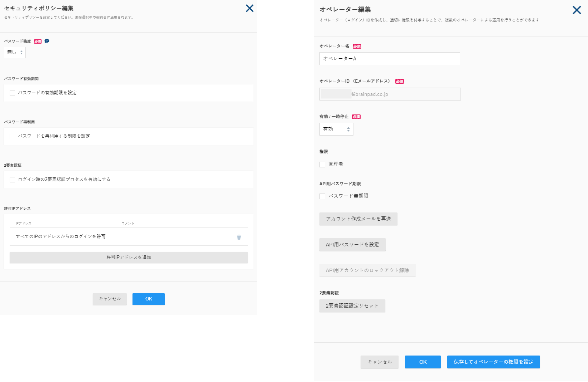This screenshot has width=588, height=382.
Task: Click API用パスワードを設定 button
Action: pyautogui.click(x=352, y=245)
